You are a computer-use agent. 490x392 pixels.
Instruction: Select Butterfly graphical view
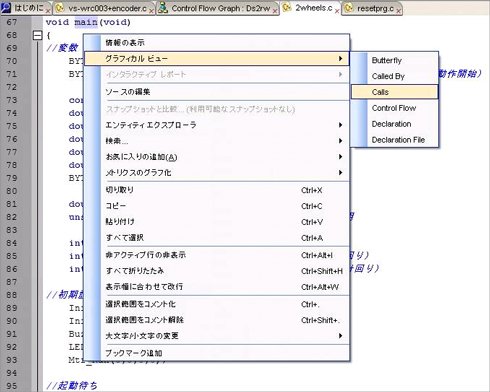(394, 60)
